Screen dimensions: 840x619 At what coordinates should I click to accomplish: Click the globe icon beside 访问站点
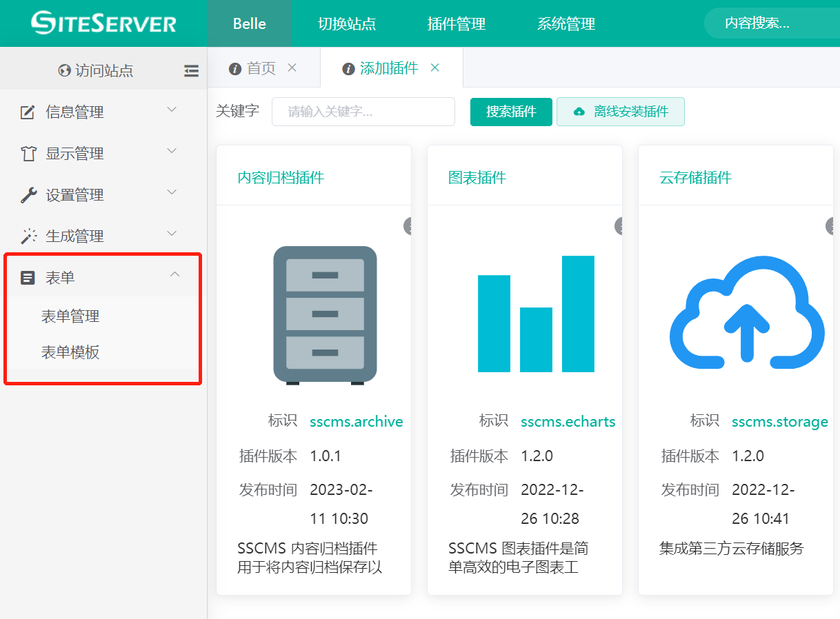point(65,70)
